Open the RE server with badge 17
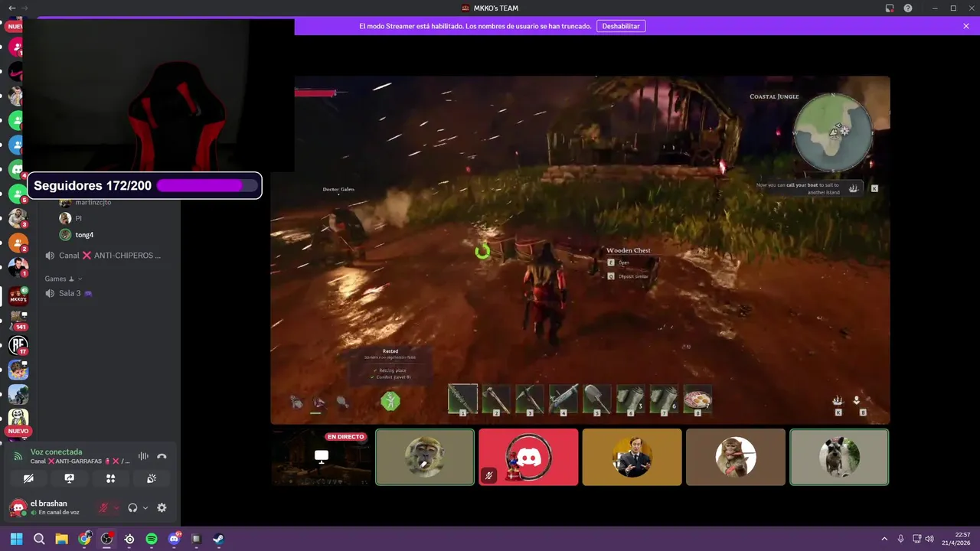This screenshot has width=980, height=551. (x=18, y=345)
